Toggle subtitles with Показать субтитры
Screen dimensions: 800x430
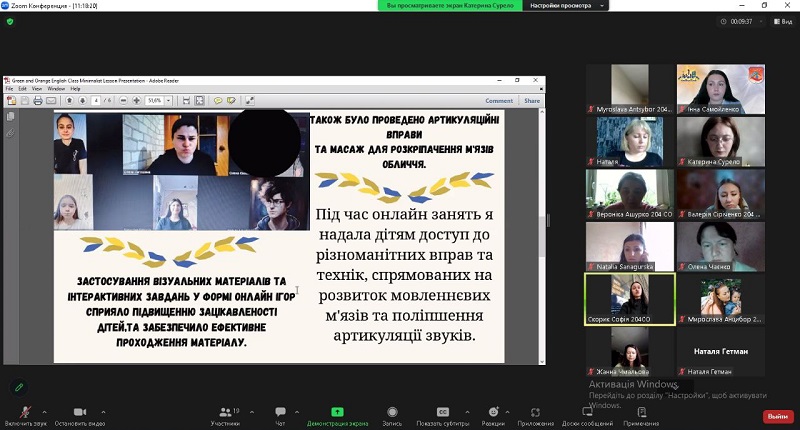pos(442,412)
